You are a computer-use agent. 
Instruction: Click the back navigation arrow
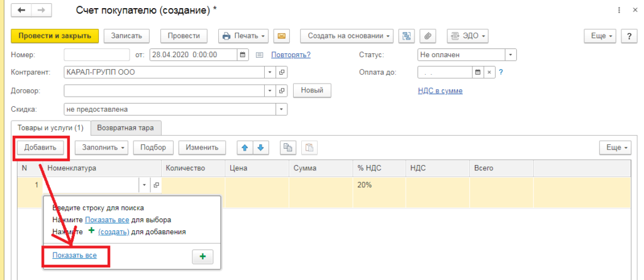point(21,11)
